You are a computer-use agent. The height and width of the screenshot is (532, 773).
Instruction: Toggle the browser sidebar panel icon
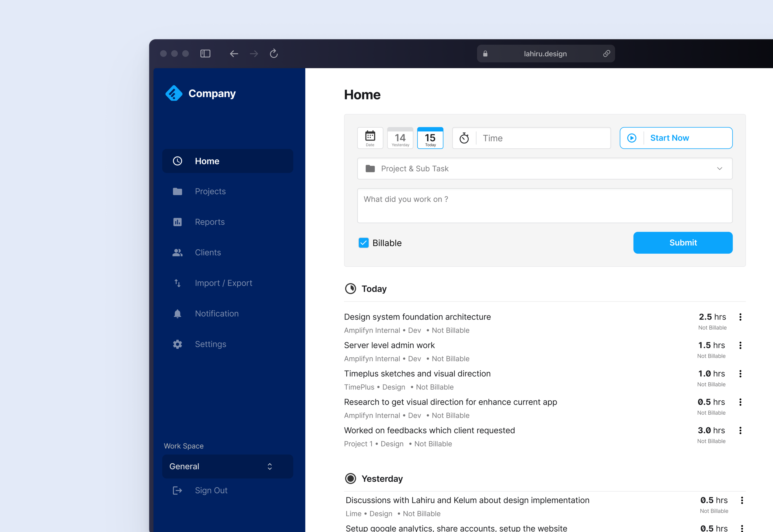pos(205,53)
